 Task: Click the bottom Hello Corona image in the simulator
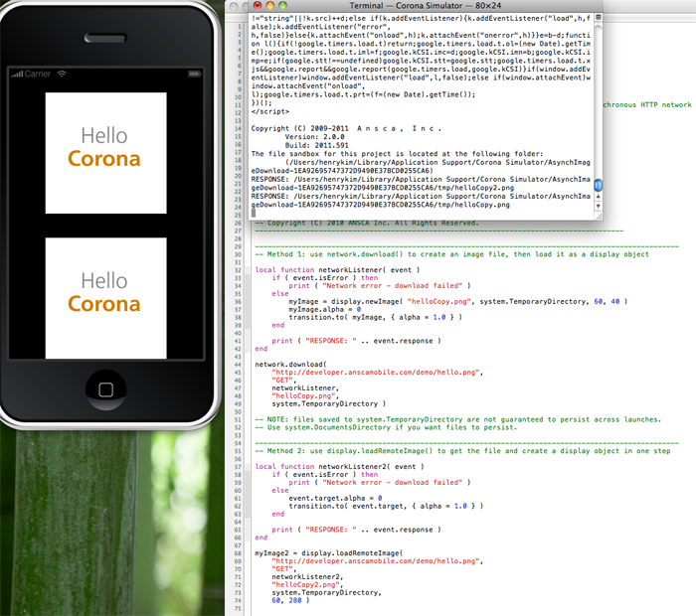(105, 298)
